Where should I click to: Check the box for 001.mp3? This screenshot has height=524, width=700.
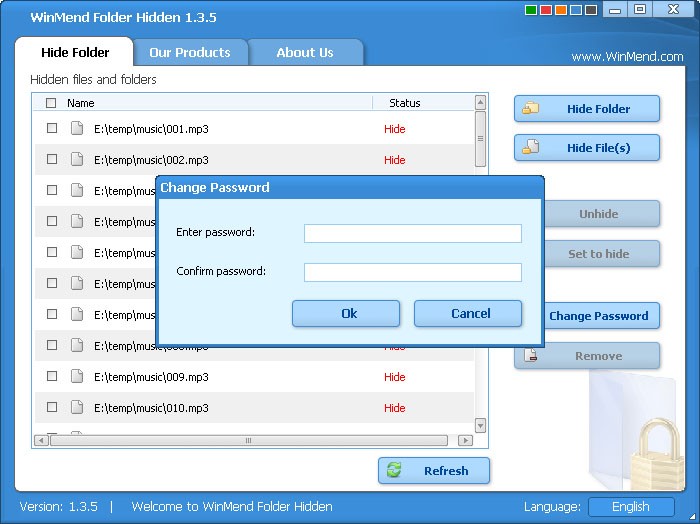[52, 129]
